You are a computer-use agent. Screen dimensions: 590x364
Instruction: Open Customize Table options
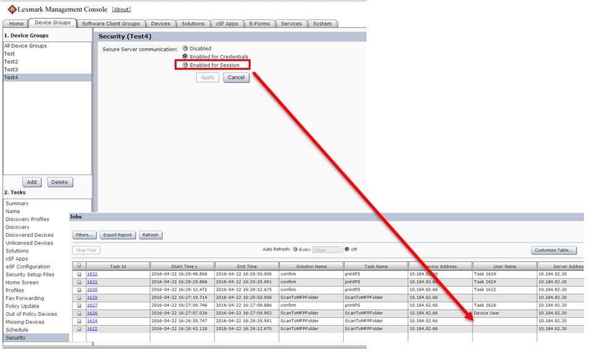tap(554, 250)
